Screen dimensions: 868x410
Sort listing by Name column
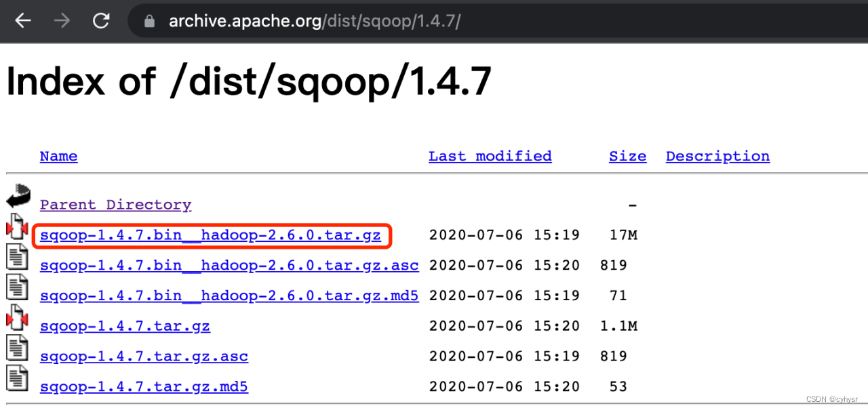58,157
